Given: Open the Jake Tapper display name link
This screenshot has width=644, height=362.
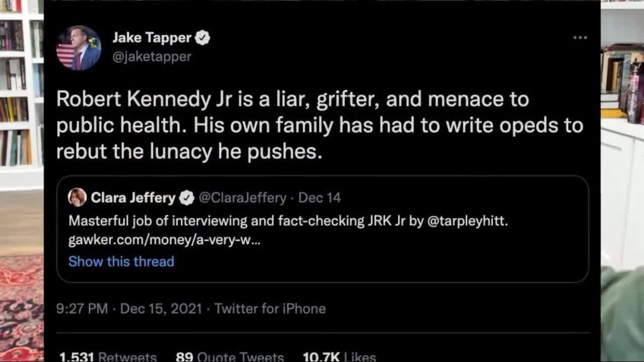Looking at the screenshot, I should [151, 38].
